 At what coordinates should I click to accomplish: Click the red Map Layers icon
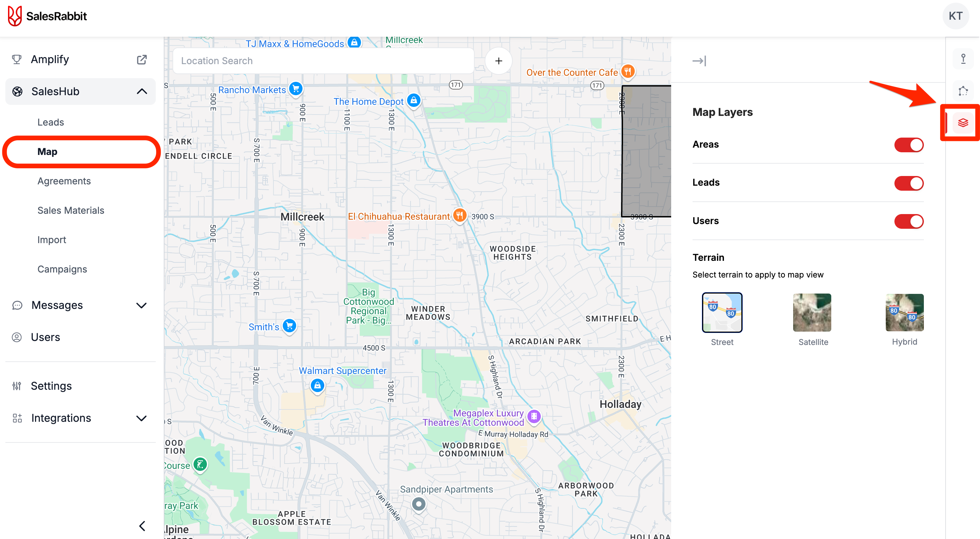click(963, 123)
